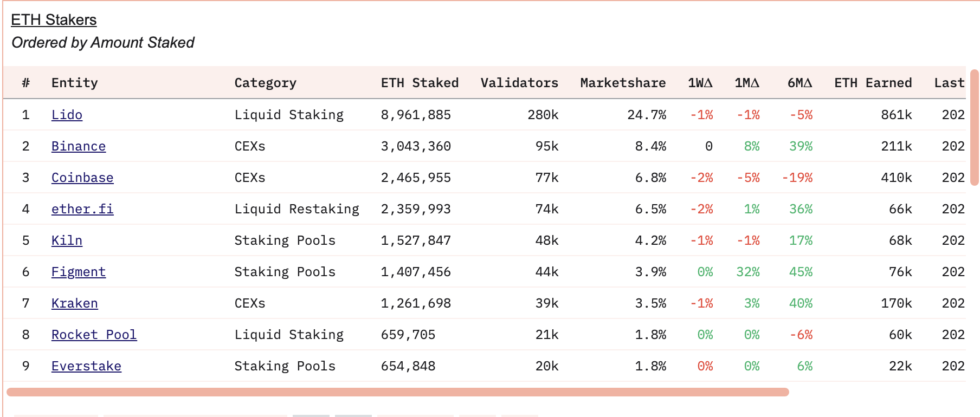Viewport: 980px width, 417px height.
Task: Sort the table by ETH Earned column
Action: [872, 82]
